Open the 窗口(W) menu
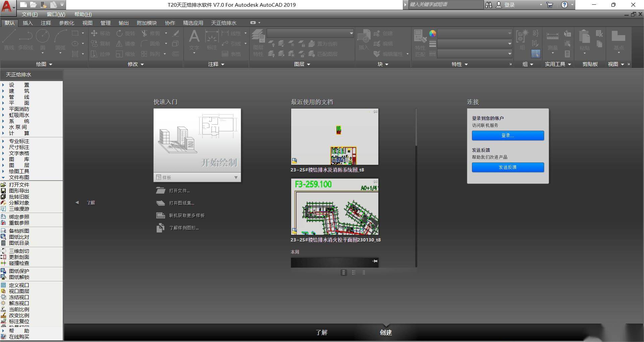This screenshot has height=342, width=644. point(56,14)
